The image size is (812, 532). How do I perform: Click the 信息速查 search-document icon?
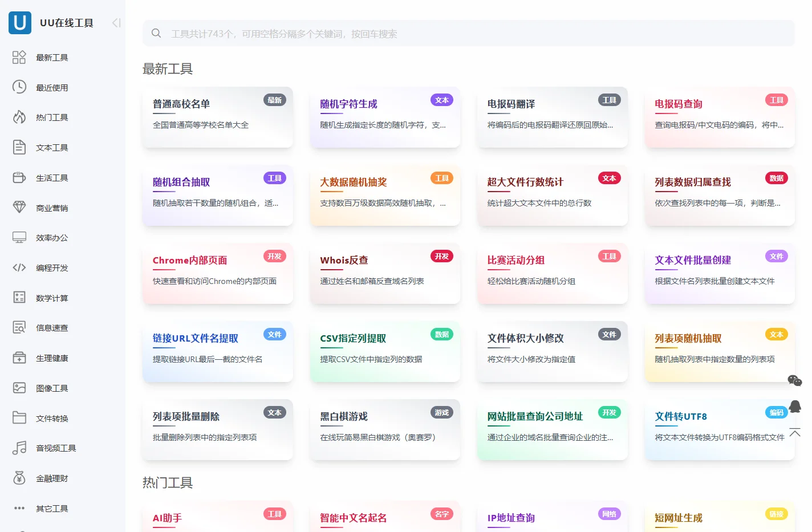pos(19,327)
